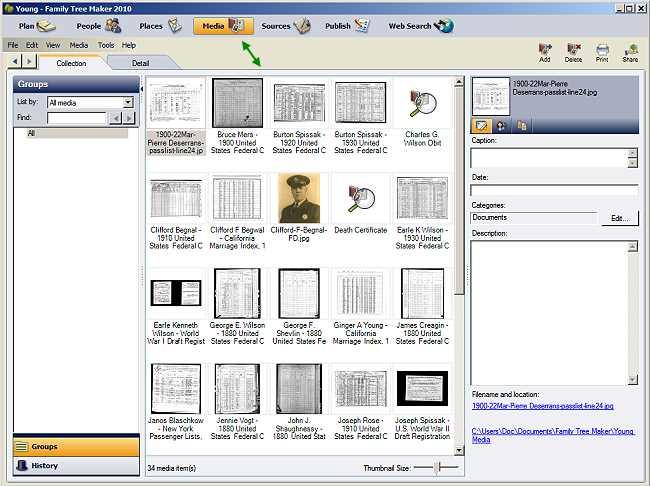Click the Share icon
This screenshot has height=486, width=650.
point(630,53)
